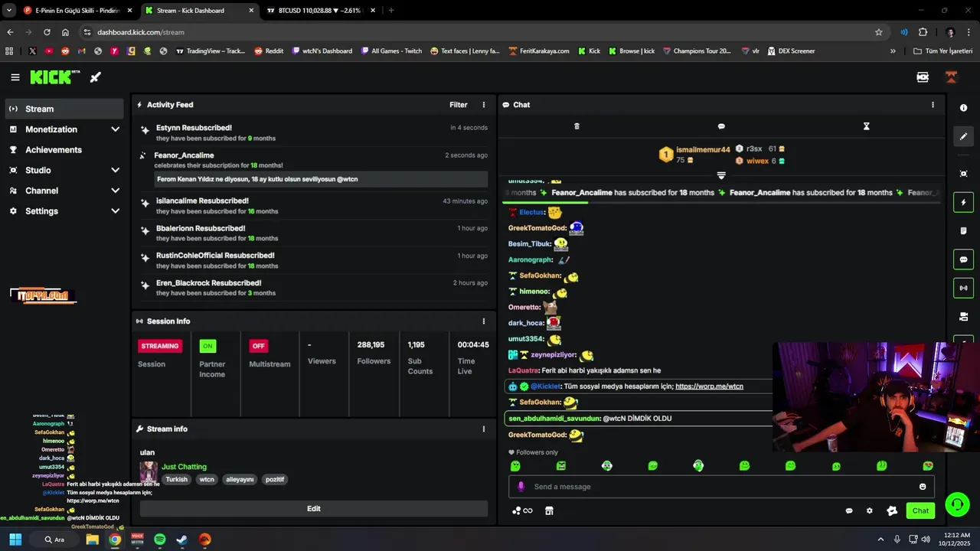Image resolution: width=980 pixels, height=551 pixels.
Task: Bookmark this page with star icon
Action: pos(879,32)
